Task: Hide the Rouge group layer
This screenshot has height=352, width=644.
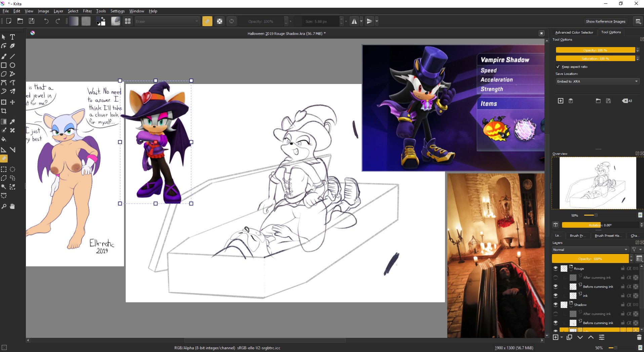Action: (x=555, y=268)
